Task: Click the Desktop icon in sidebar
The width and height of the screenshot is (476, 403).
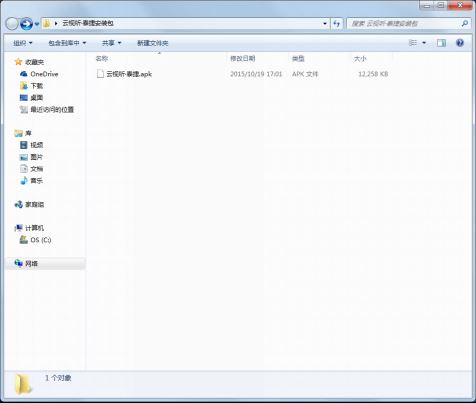Action: [x=24, y=98]
